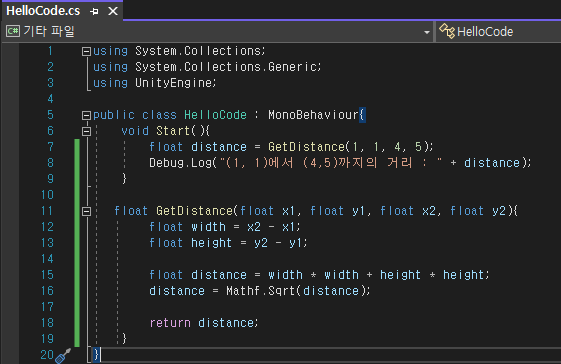Click the HelloCode class name on line 5
This screenshot has width=561, height=364.
click(x=215, y=115)
